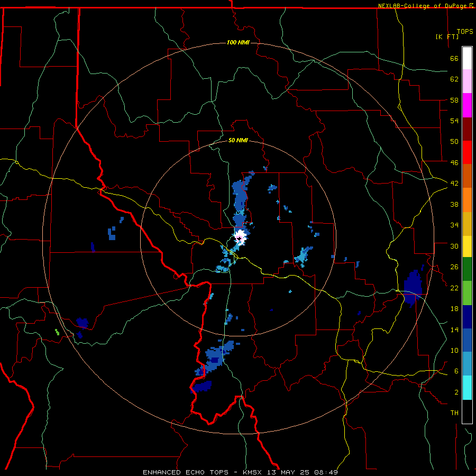The height and width of the screenshot is (476, 476).
Task: Pick the light blue legend swatch
Action: pos(467,364)
